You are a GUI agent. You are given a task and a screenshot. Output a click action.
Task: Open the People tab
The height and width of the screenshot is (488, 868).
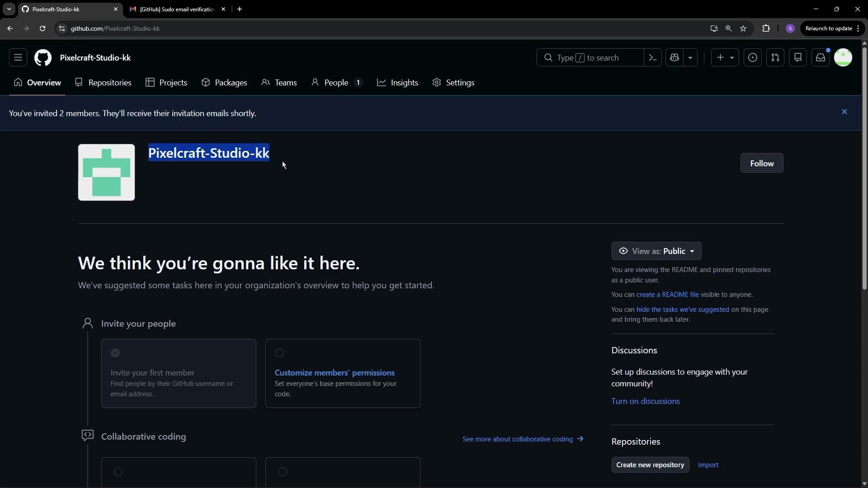[x=337, y=83]
